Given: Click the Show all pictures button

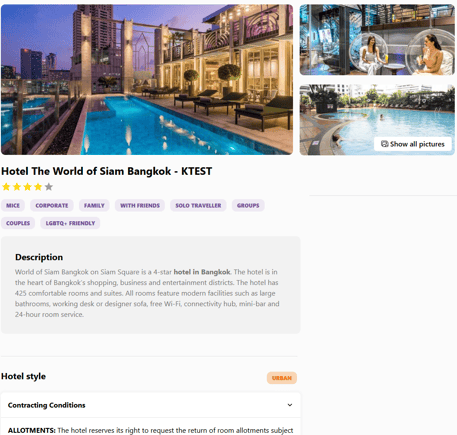Looking at the screenshot, I should point(413,144).
